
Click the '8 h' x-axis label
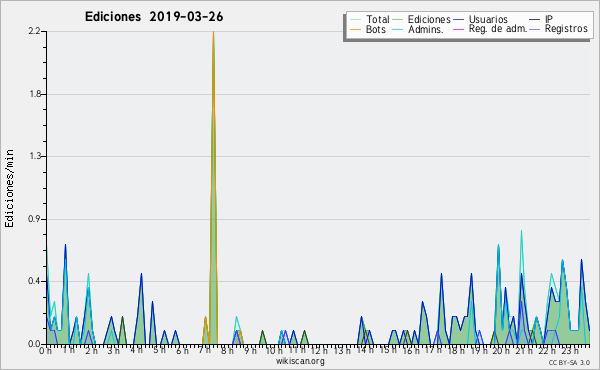pyautogui.click(x=227, y=350)
